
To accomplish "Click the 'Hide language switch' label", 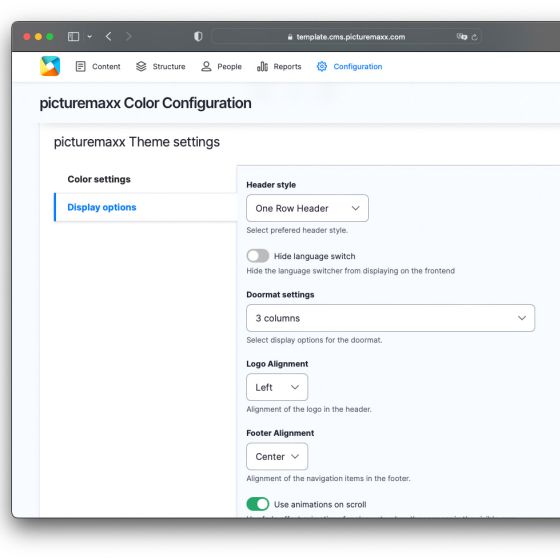I will point(314,256).
